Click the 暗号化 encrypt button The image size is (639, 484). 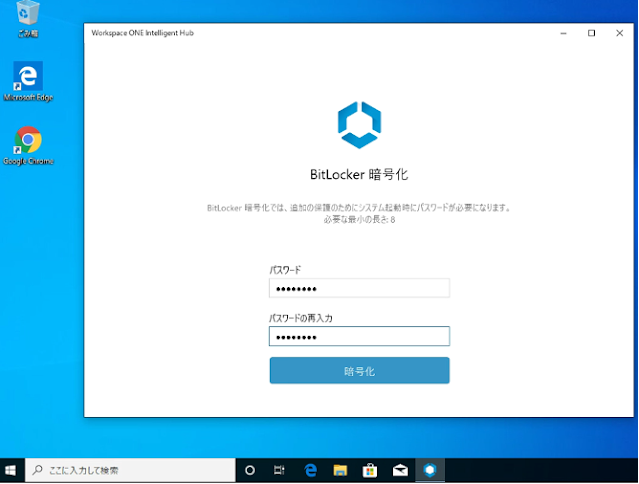point(359,370)
